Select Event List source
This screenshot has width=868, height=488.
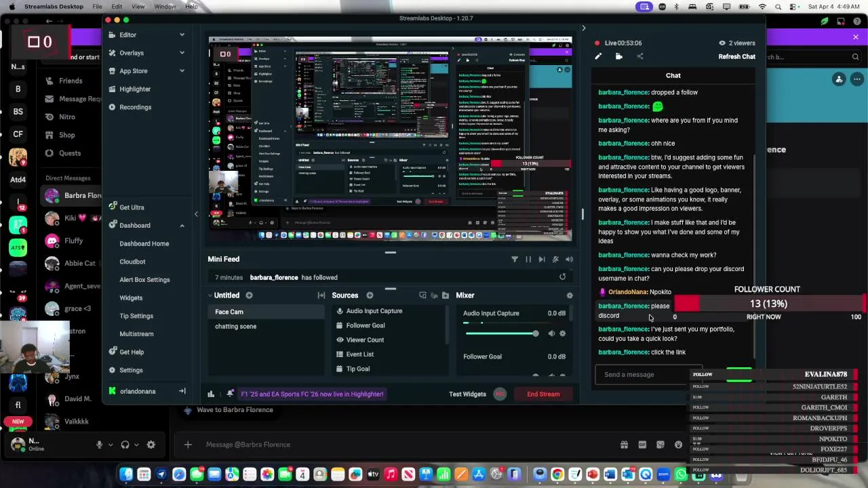click(359, 354)
